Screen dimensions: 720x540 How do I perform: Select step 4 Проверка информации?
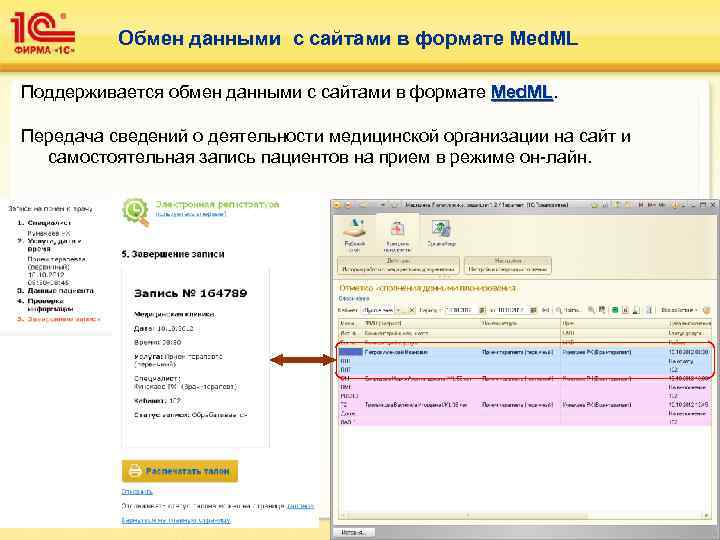pos(46,305)
